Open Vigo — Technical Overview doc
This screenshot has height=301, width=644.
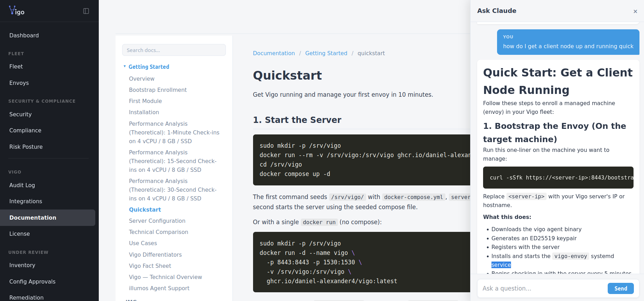pos(165,277)
